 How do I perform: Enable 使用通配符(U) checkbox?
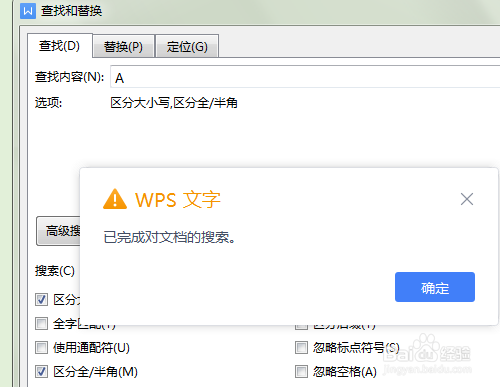[41, 347]
